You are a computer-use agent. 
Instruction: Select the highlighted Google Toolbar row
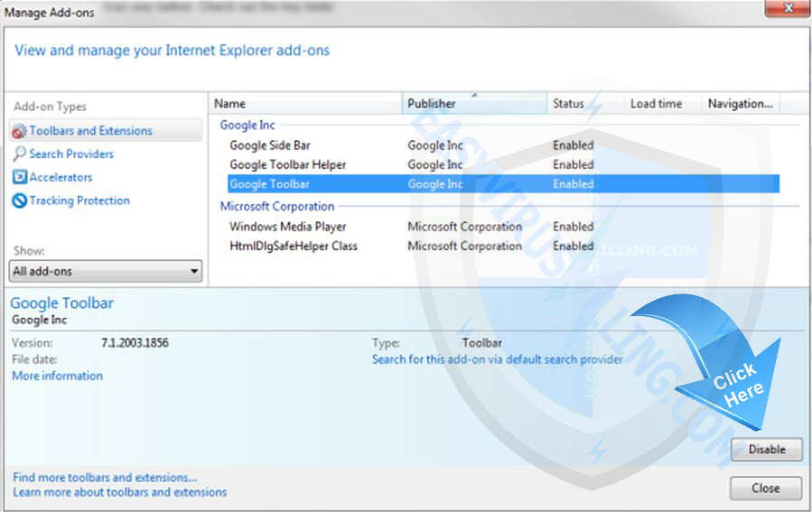point(269,184)
